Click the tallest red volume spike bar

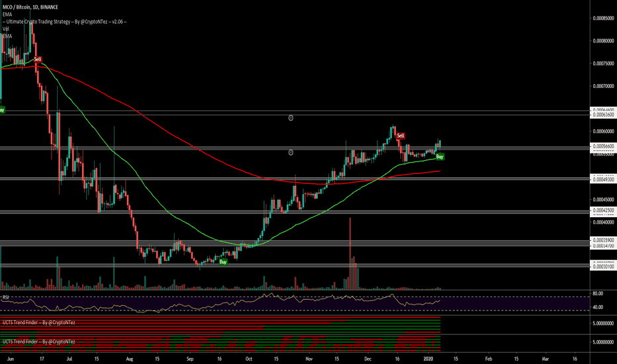(350, 253)
